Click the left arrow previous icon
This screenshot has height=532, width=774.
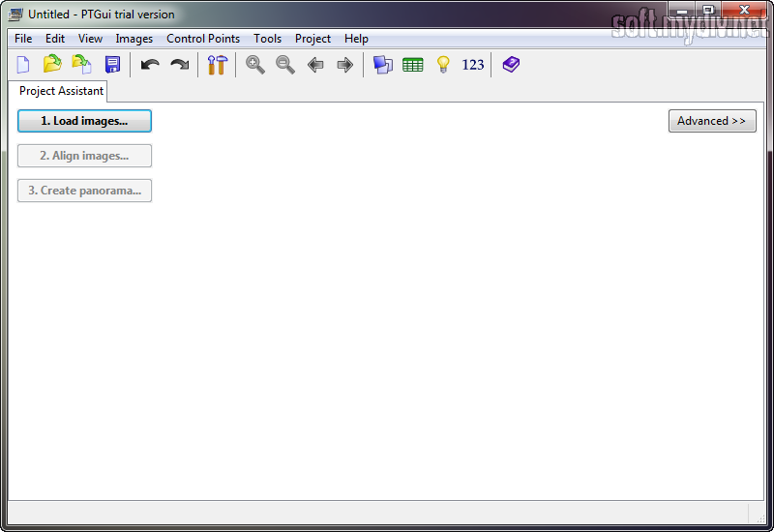coord(315,65)
